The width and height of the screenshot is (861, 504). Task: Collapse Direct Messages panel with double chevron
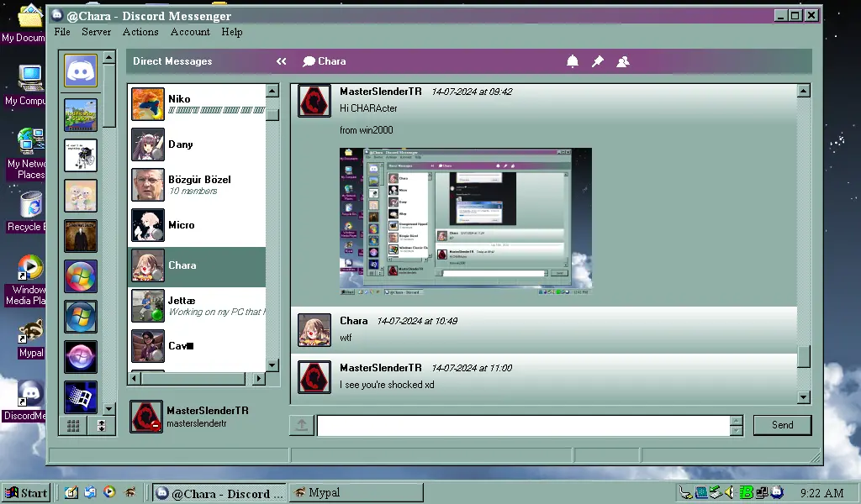(x=281, y=61)
